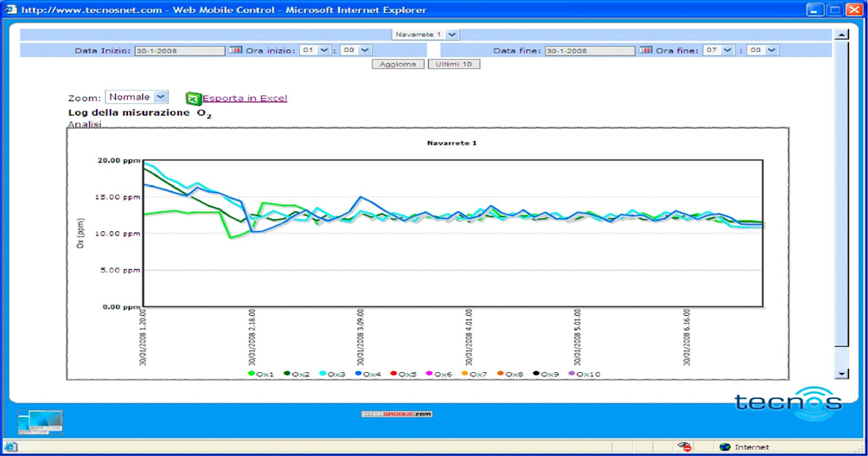The image size is (868, 456).
Task: Click the Ox1 green legend marker
Action: [x=252, y=374]
